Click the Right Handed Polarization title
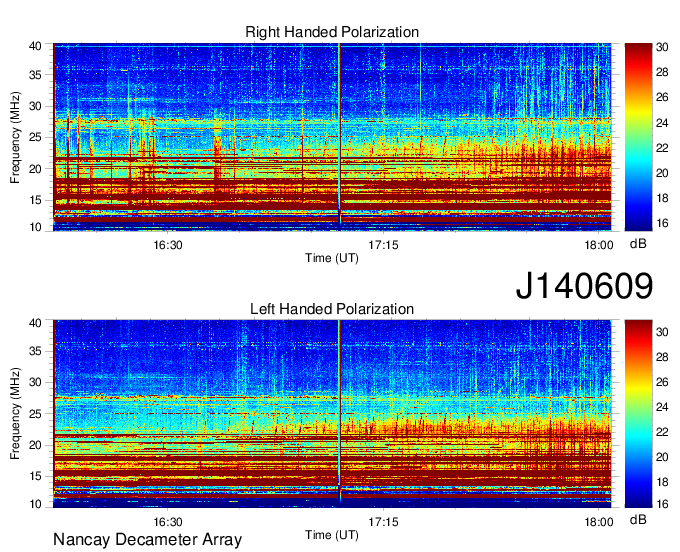The width and height of the screenshot is (680, 552). click(x=332, y=32)
